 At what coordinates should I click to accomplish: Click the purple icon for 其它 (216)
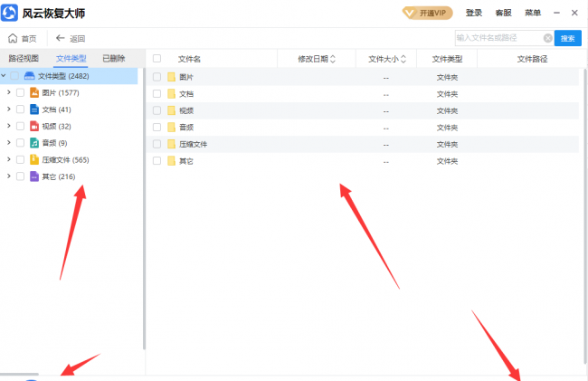point(34,176)
